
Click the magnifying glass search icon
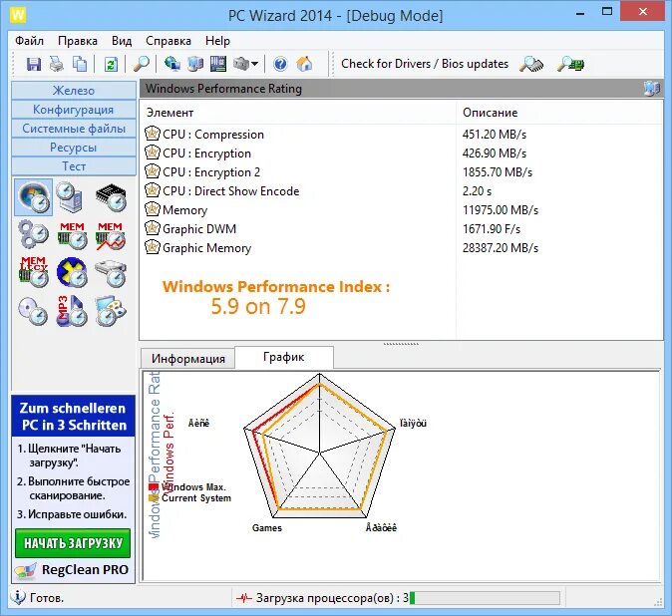[x=142, y=64]
